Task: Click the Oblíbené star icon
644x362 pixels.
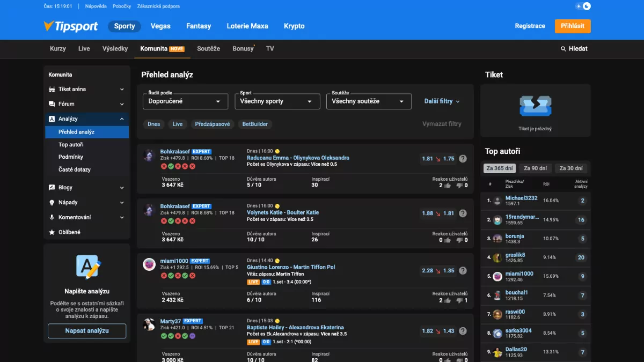Action: tap(52, 232)
